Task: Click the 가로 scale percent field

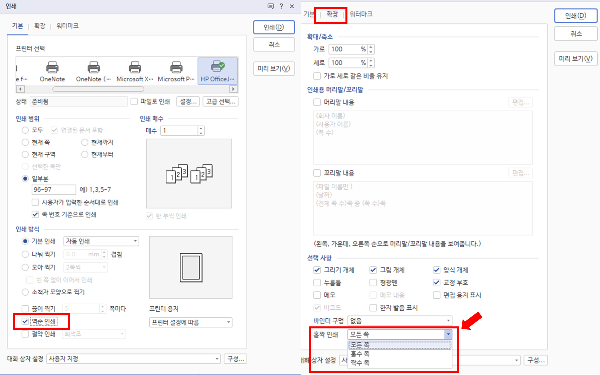Action: tap(348, 49)
